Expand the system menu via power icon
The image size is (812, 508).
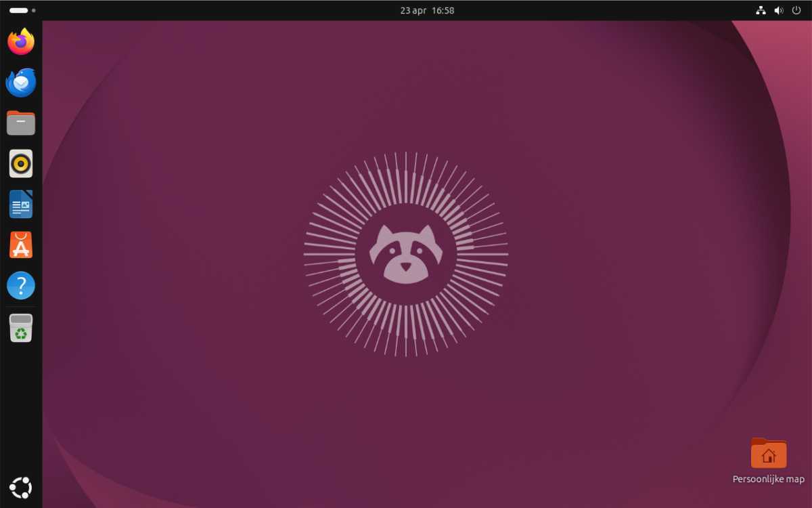tap(796, 10)
